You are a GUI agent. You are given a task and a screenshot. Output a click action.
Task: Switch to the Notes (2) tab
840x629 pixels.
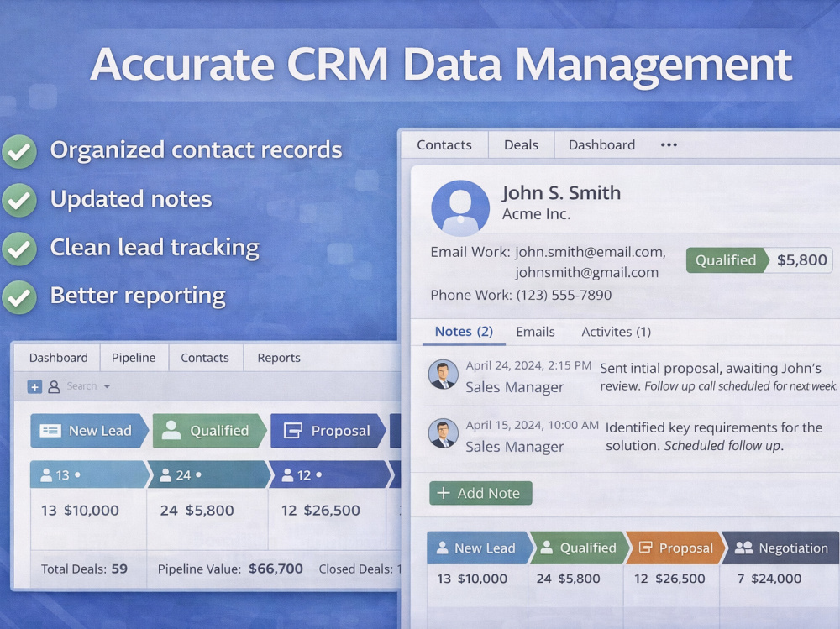pyautogui.click(x=464, y=332)
